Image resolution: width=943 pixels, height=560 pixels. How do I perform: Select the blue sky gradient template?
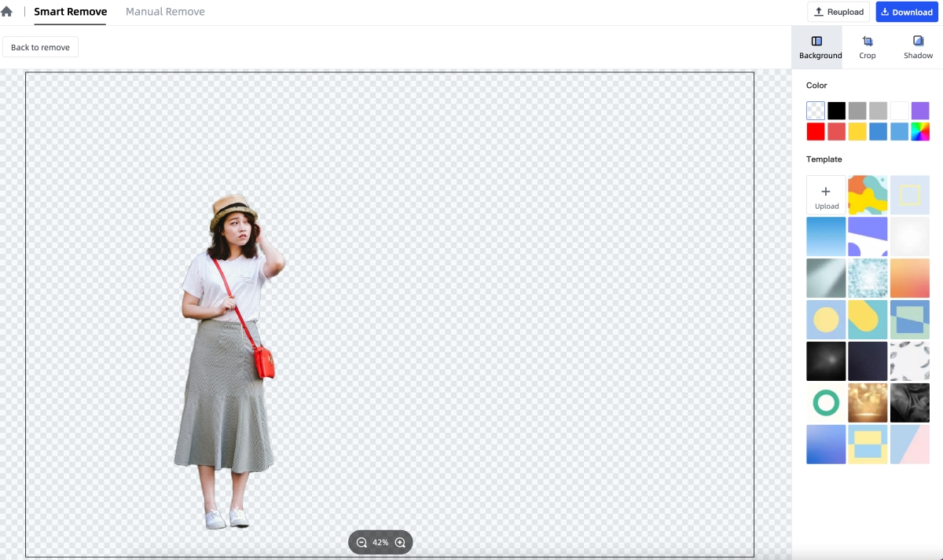click(x=826, y=236)
